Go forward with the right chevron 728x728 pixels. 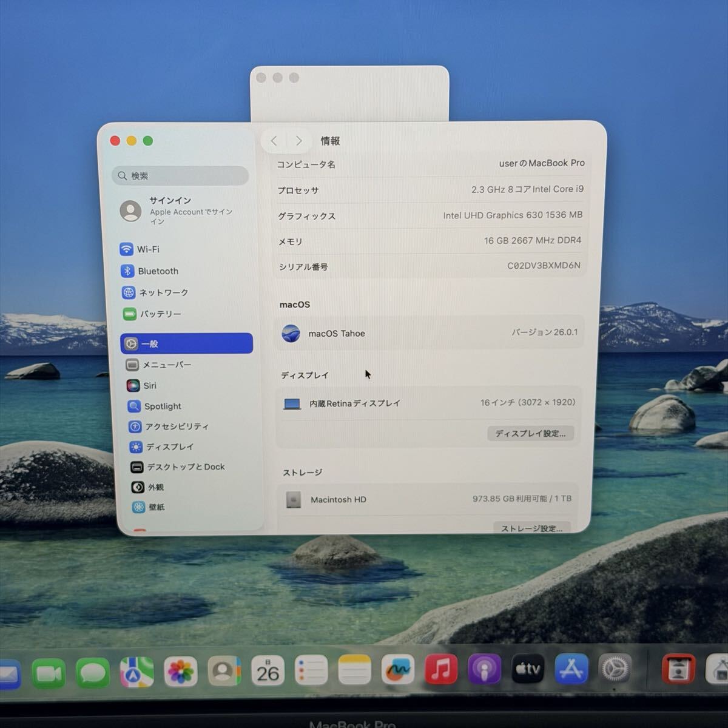[x=298, y=141]
